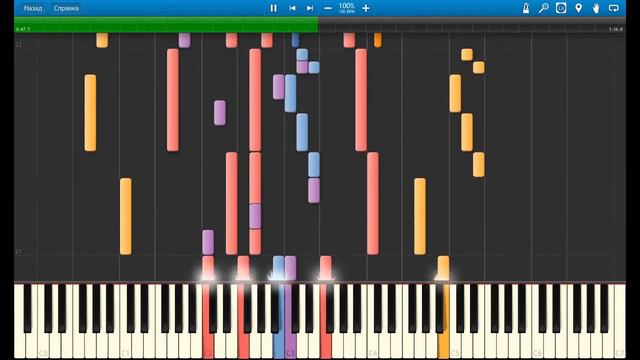Skip forward with the next button
The height and width of the screenshot is (360, 640).
[310, 8]
